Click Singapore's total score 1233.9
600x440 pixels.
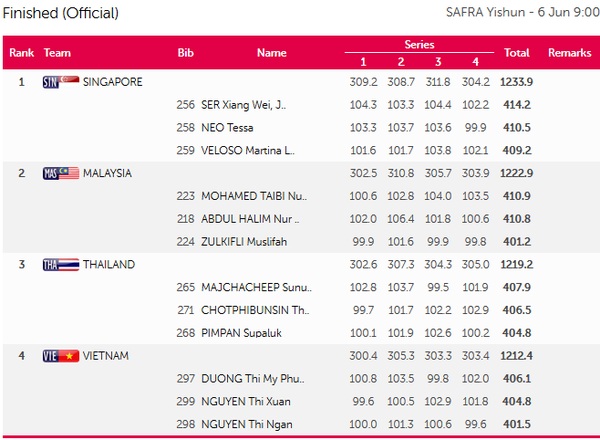pyautogui.click(x=517, y=81)
